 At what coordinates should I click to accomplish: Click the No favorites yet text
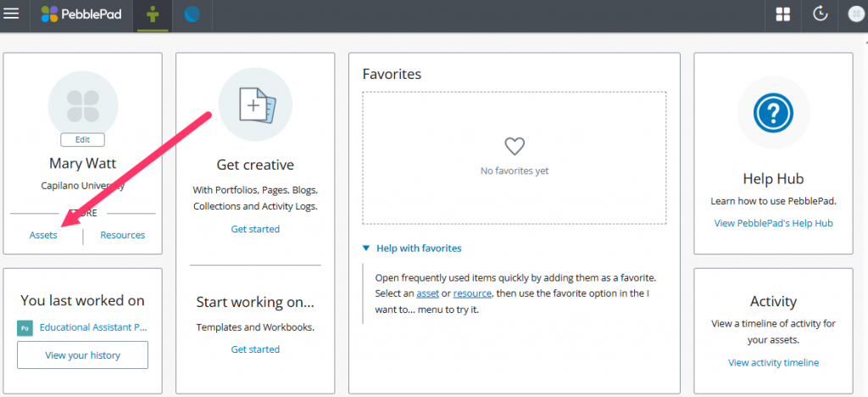tap(515, 171)
